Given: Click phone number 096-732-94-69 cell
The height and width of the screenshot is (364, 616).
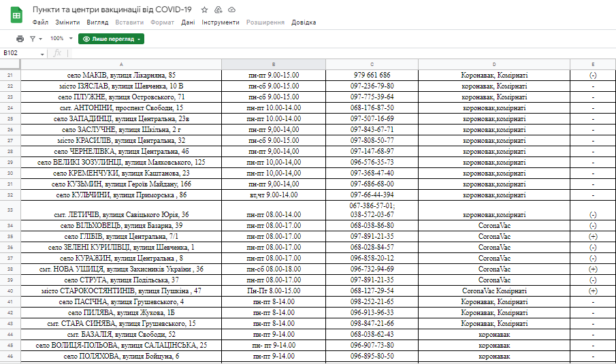Looking at the screenshot, I should tap(372, 269).
